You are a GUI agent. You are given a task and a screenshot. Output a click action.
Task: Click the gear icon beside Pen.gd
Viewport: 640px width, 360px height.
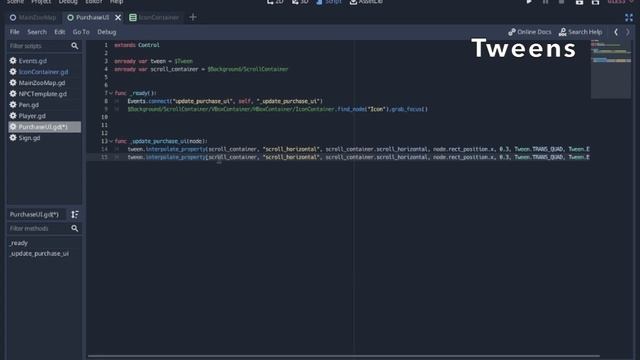tap(13, 105)
